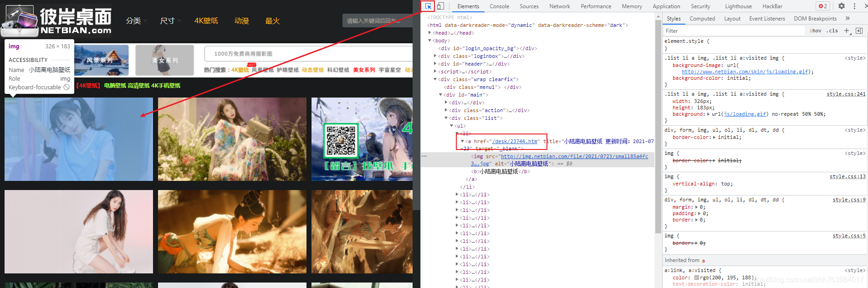Activate the inspect element picker icon

(x=428, y=6)
